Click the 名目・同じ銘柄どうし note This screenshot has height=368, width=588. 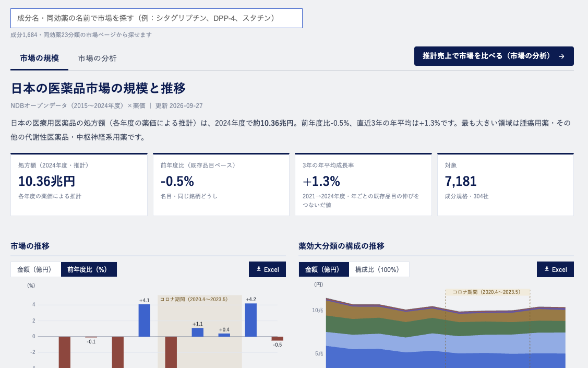[189, 196]
